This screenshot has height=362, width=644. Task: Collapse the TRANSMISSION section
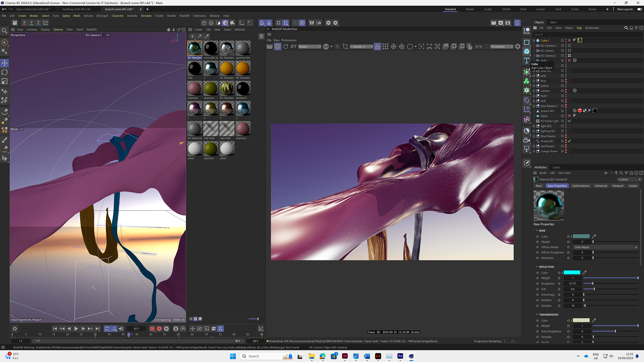coord(537,314)
